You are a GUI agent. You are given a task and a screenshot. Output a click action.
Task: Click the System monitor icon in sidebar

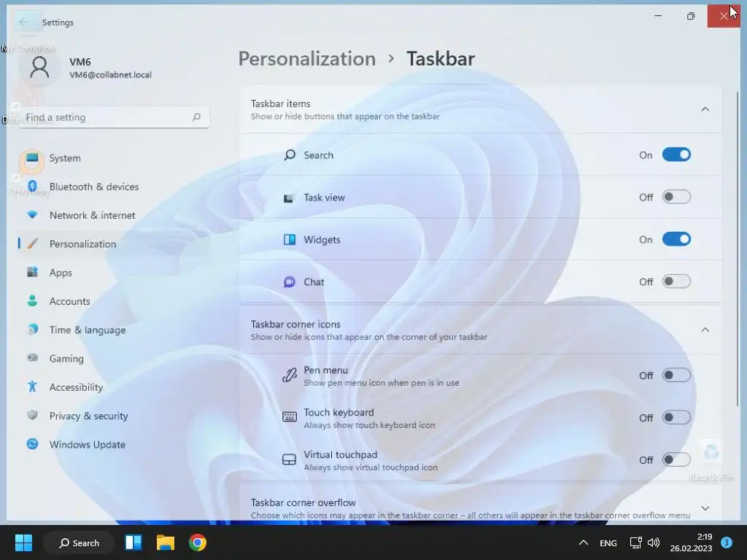pos(32,158)
